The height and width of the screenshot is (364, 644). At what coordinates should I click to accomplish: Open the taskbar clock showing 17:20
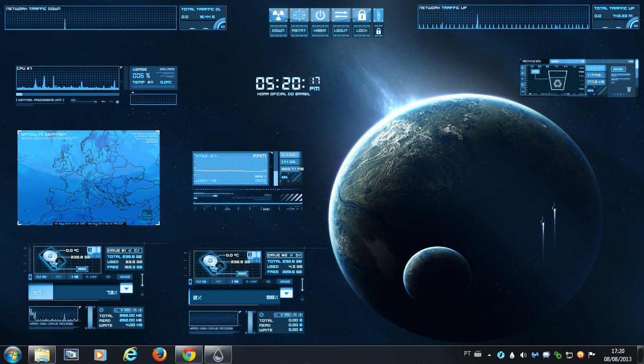tap(617, 355)
